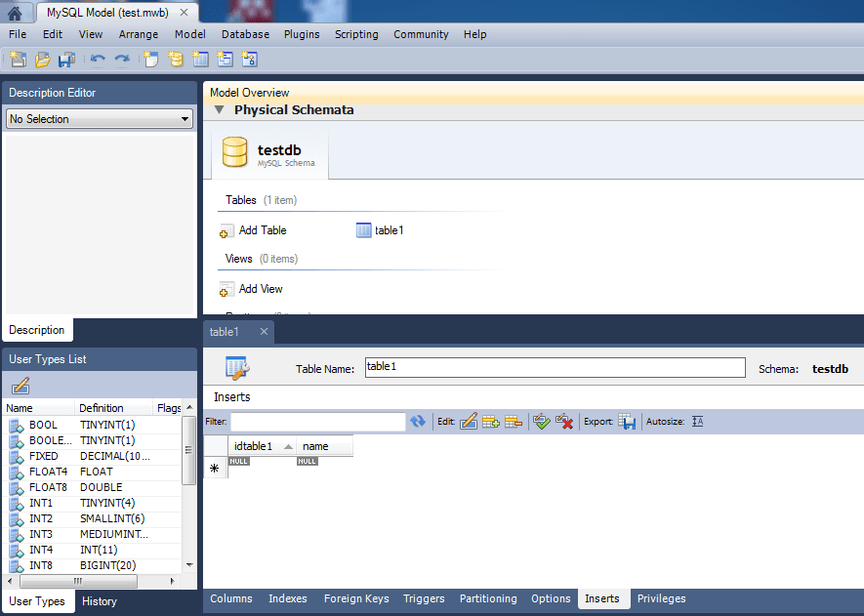This screenshot has width=864, height=616.
Task: Close the MySQL Model (test.mwb) tab
Action: (185, 12)
